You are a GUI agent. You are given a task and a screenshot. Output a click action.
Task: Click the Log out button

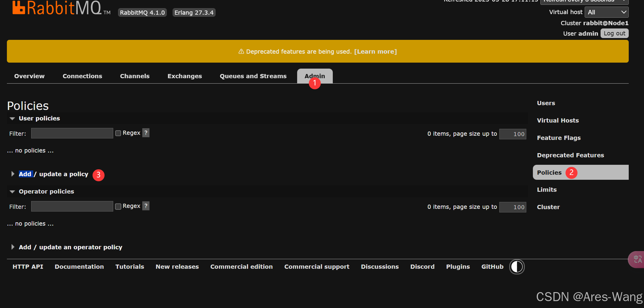(614, 33)
